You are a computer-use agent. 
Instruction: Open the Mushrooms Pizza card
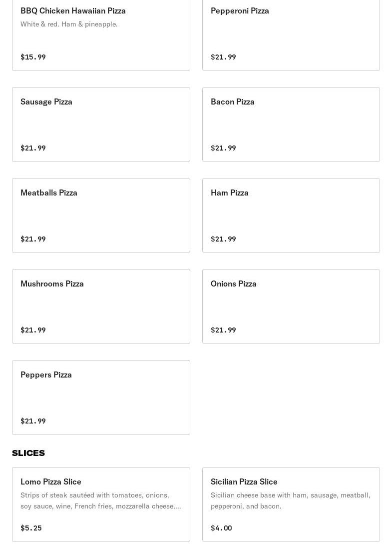[101, 306]
